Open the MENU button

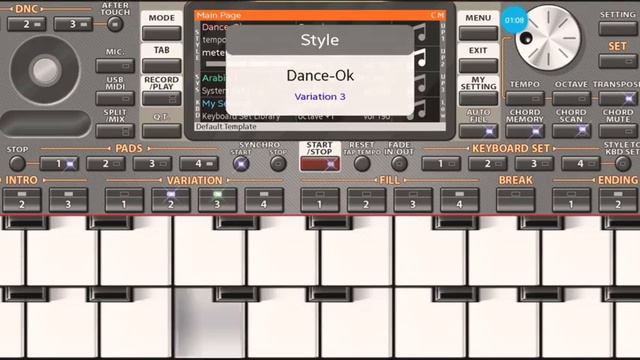tap(478, 33)
